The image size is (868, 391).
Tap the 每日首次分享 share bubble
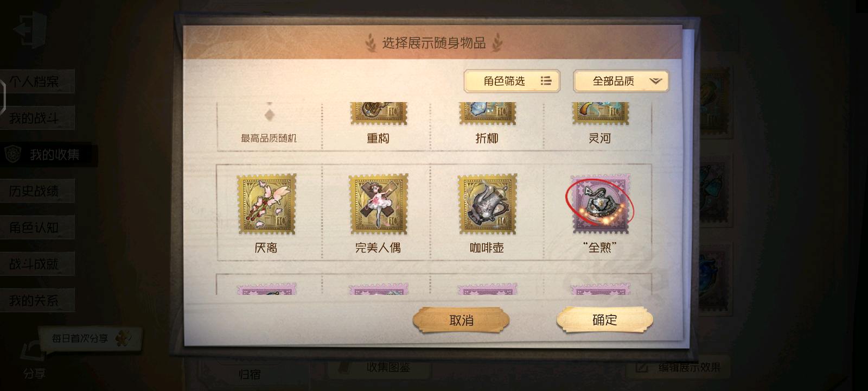[x=90, y=338]
